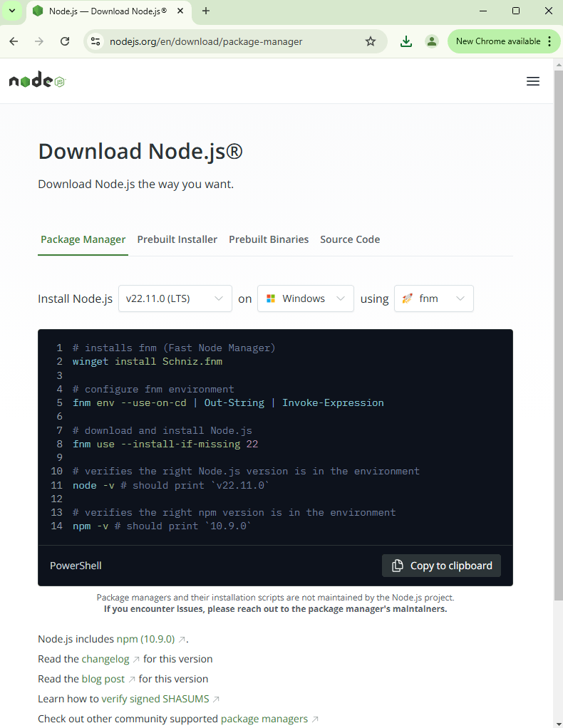Click the 'npm -v' code line
Screen dimensions: 563x728
tap(162, 526)
